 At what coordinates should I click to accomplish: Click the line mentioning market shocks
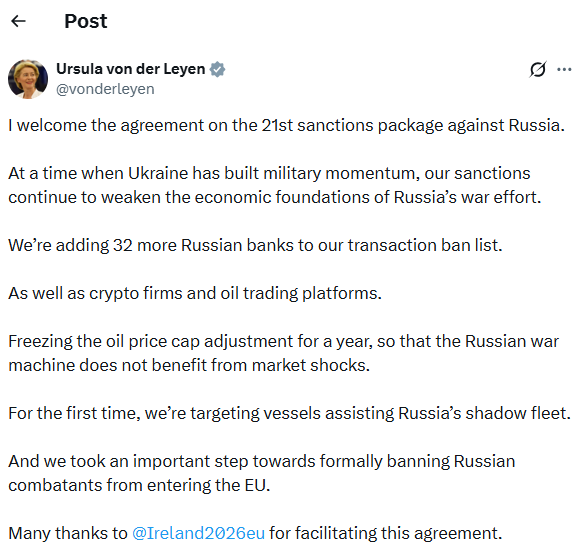[189, 365]
